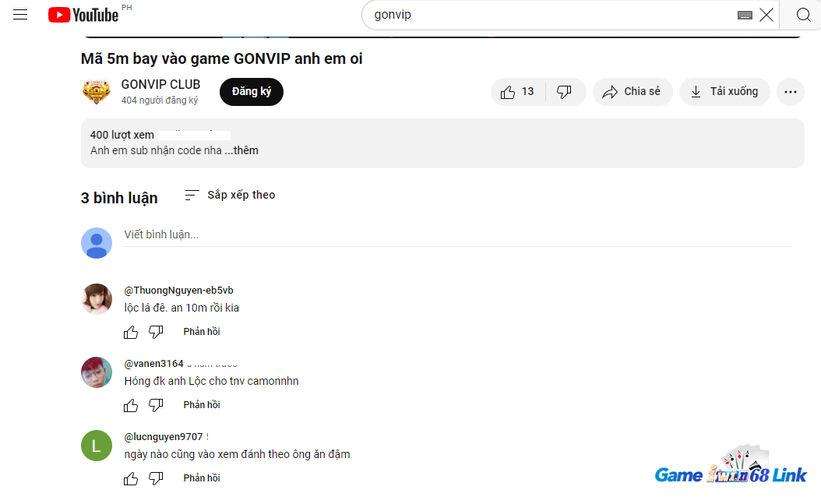Like the comment from ThuongNguyen-eb5vb
The height and width of the screenshot is (504, 821).
point(131,332)
